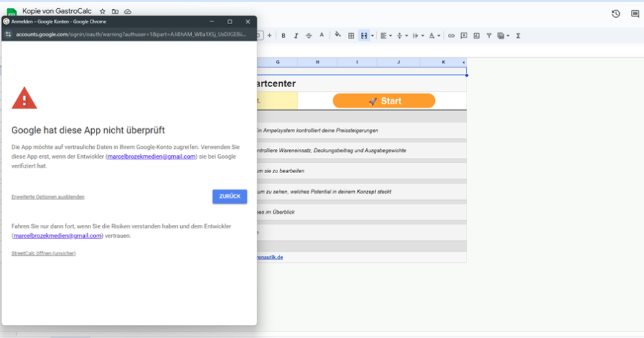Open vertical align dropdown
The width and height of the screenshot is (644, 338).
(x=402, y=36)
